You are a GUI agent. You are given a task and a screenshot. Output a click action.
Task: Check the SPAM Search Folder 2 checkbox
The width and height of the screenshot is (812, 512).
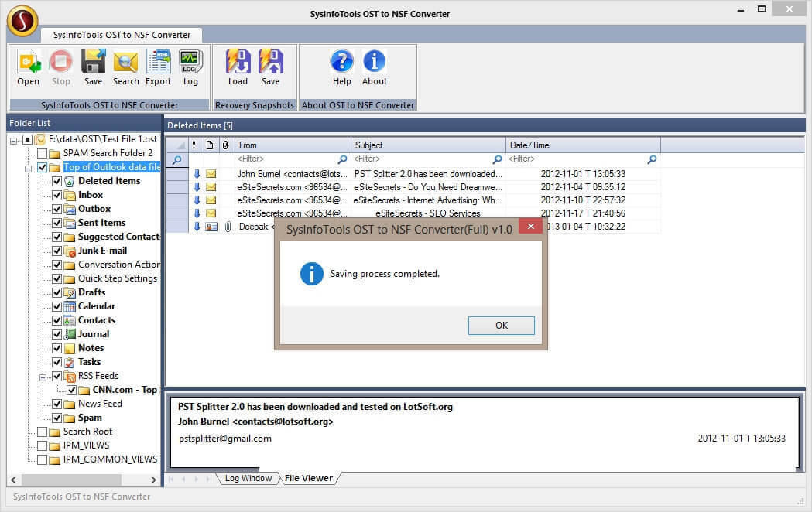43,154
